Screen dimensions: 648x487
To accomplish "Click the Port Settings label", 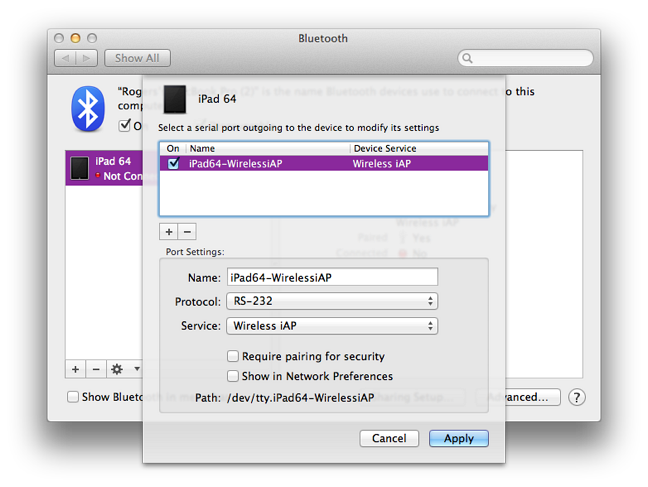I will coord(195,252).
